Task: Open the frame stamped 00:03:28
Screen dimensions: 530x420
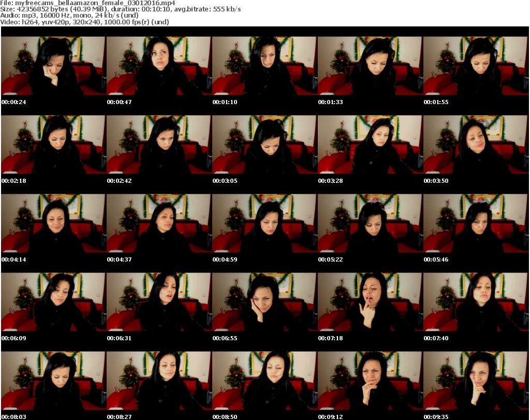Action: click(x=370, y=144)
